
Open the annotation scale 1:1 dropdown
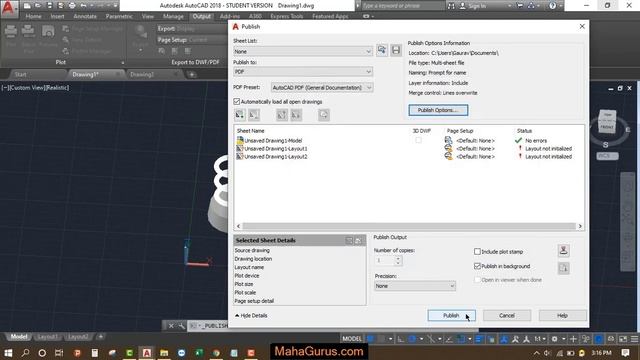point(540,339)
